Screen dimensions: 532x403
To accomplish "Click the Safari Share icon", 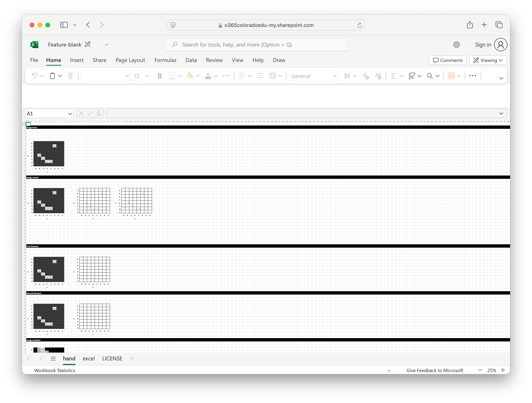I will [470, 25].
